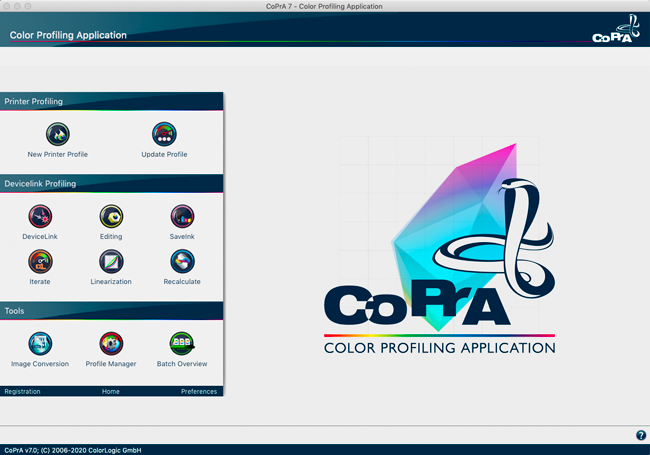Click the CoPrA v7.0 copyright status text
Image resolution: width=650 pixels, height=455 pixels.
73,450
